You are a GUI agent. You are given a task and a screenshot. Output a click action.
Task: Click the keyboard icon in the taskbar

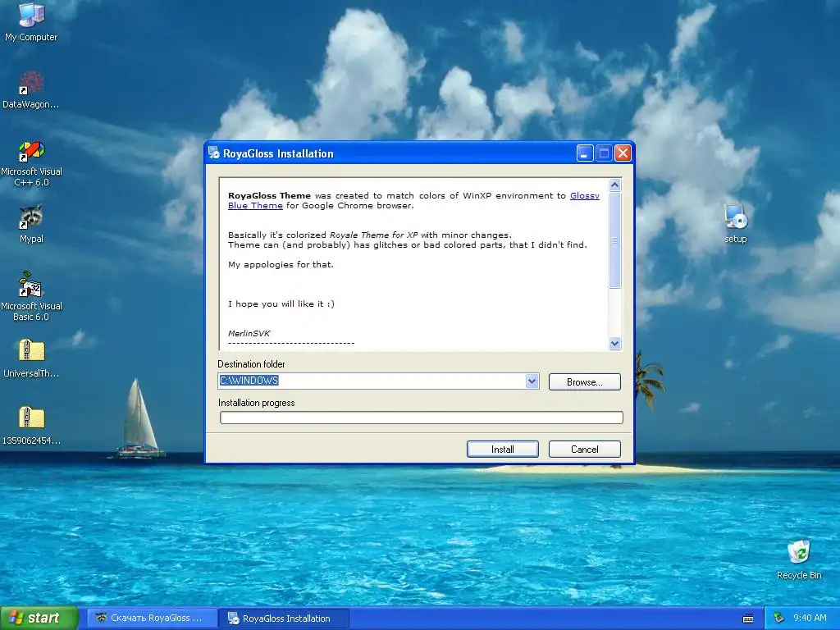[x=748, y=619]
